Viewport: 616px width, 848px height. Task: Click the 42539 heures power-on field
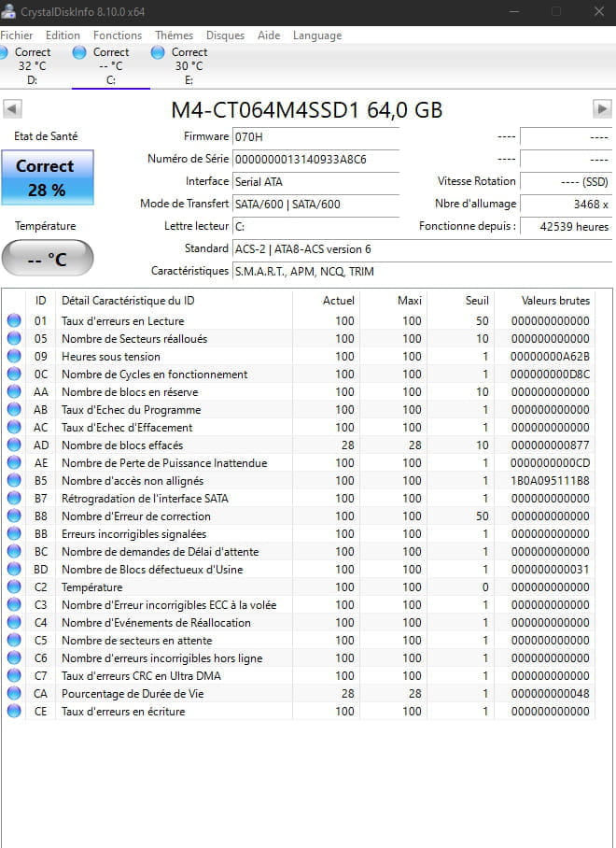click(566, 227)
